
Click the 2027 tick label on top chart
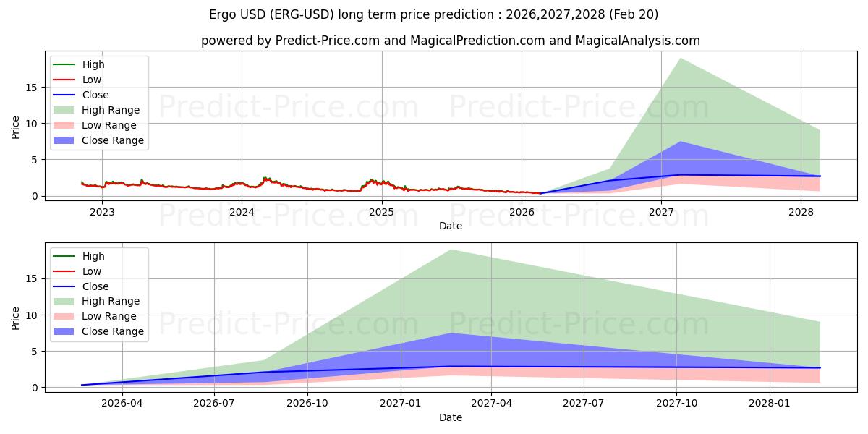coord(661,212)
